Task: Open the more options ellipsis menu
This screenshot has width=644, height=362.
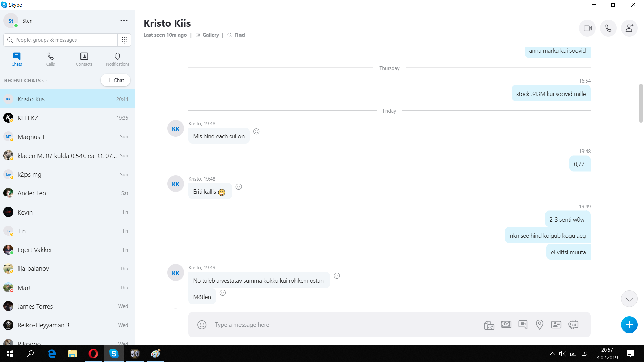Action: point(124,21)
